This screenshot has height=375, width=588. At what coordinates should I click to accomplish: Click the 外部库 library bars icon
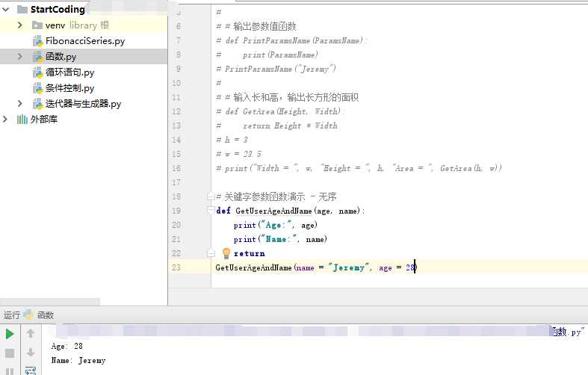22,120
